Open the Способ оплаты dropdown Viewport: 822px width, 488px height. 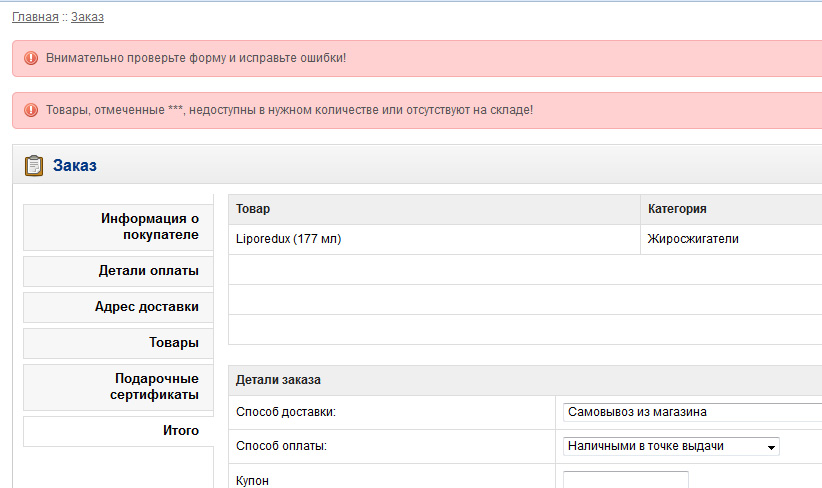(671, 446)
